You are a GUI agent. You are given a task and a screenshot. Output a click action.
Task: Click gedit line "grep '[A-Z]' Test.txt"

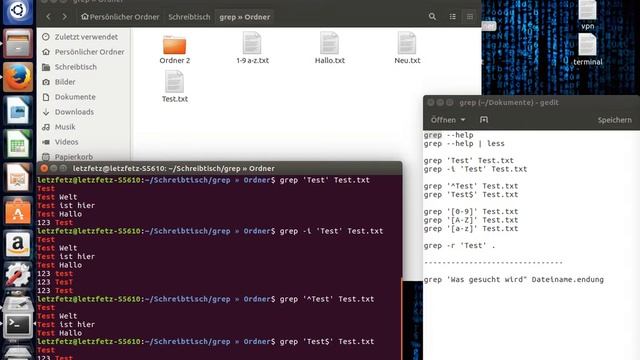pos(471,220)
